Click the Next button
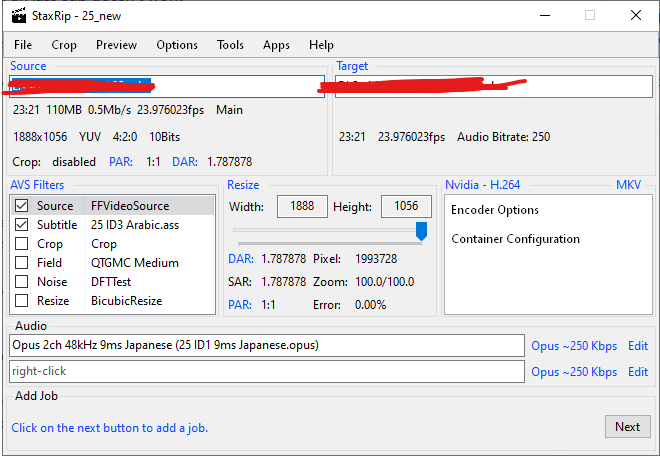Image resolution: width=660 pixels, height=456 pixels. (628, 427)
